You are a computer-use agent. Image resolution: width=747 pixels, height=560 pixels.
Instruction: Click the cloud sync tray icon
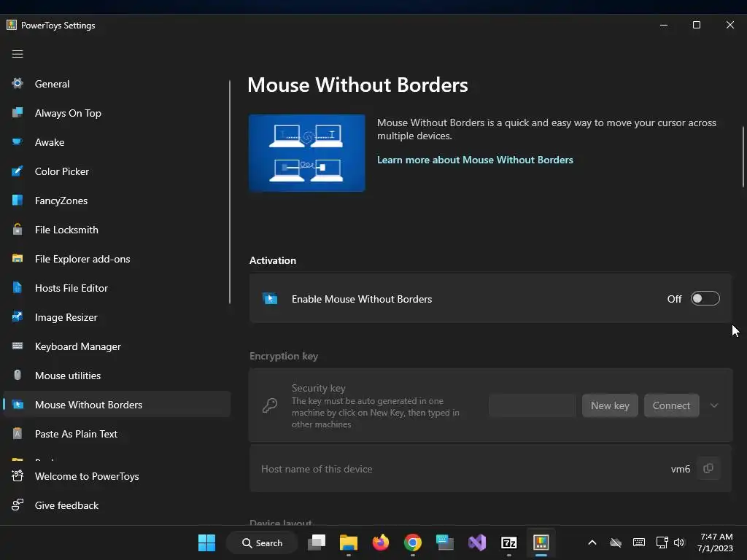pos(616,542)
